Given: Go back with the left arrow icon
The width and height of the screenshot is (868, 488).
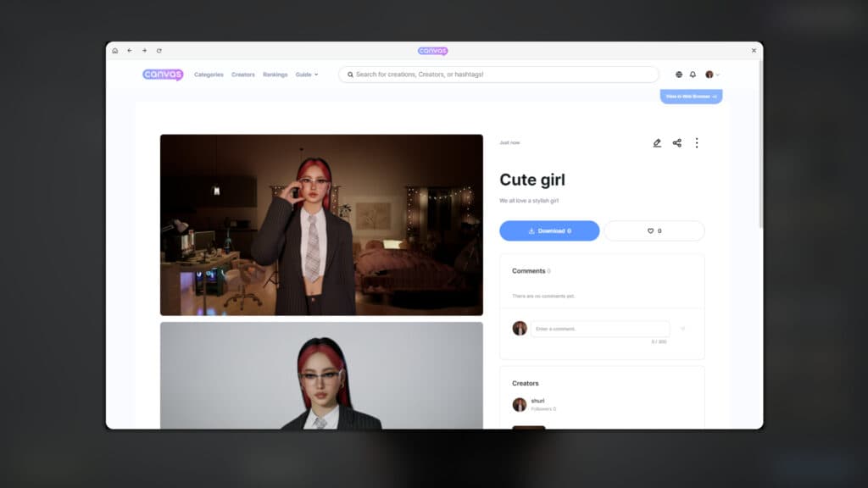Looking at the screenshot, I should (x=130, y=51).
